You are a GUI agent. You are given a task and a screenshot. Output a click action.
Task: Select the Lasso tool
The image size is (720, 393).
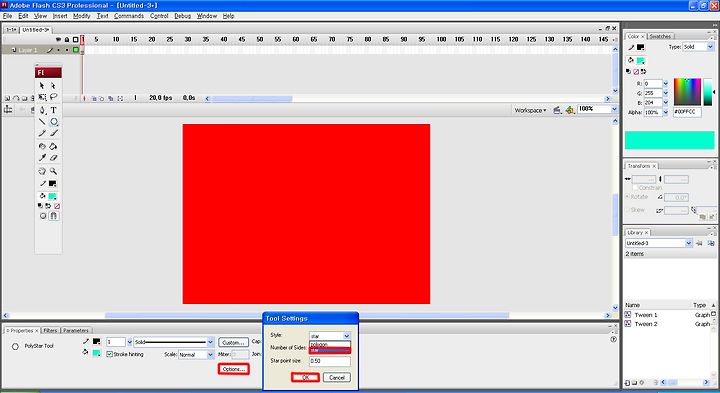(x=53, y=97)
